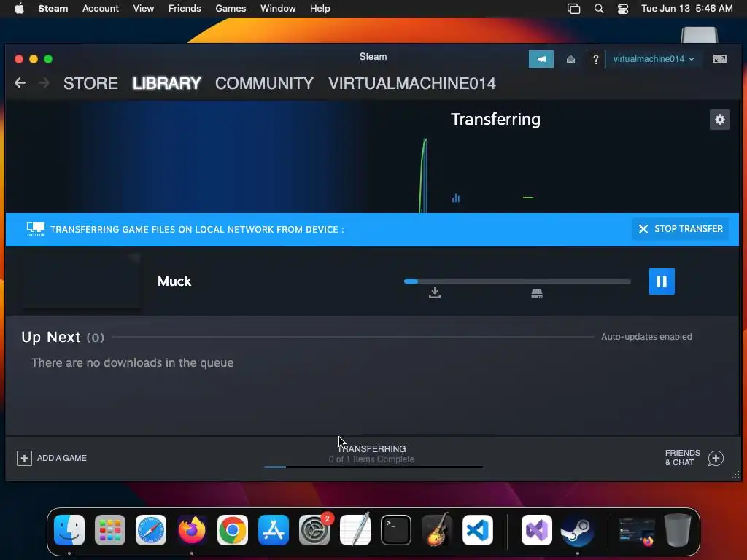The image size is (747, 560).
Task: Click the Steam icon in the Dock
Action: (578, 530)
